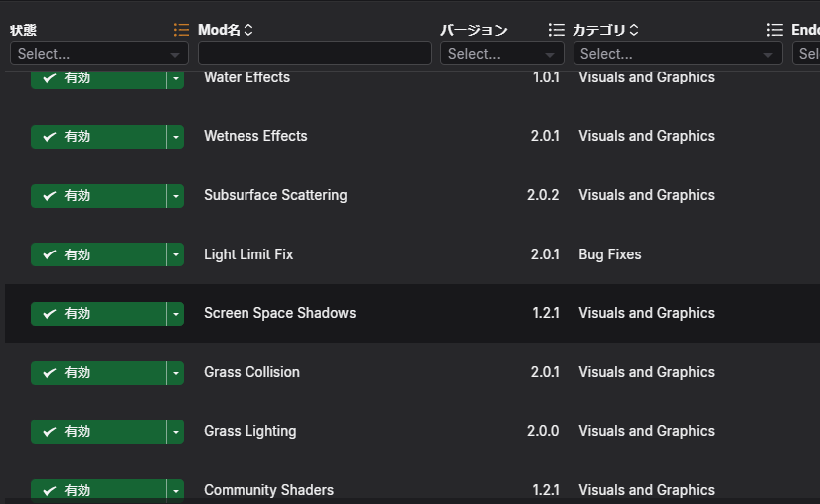Click the list icon next to バージョン header

point(556,30)
